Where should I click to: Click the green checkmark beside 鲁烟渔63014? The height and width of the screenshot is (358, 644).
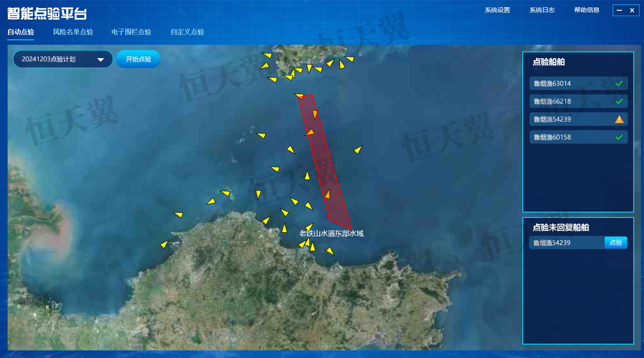[619, 84]
